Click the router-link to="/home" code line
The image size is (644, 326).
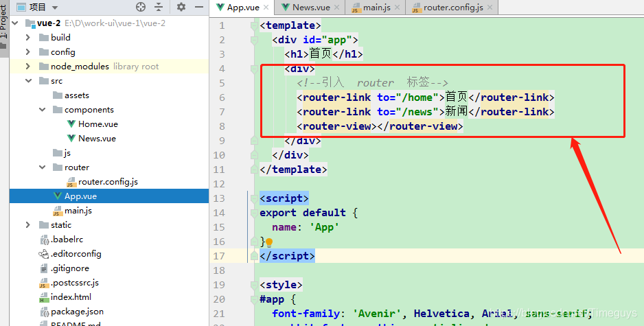coord(426,97)
